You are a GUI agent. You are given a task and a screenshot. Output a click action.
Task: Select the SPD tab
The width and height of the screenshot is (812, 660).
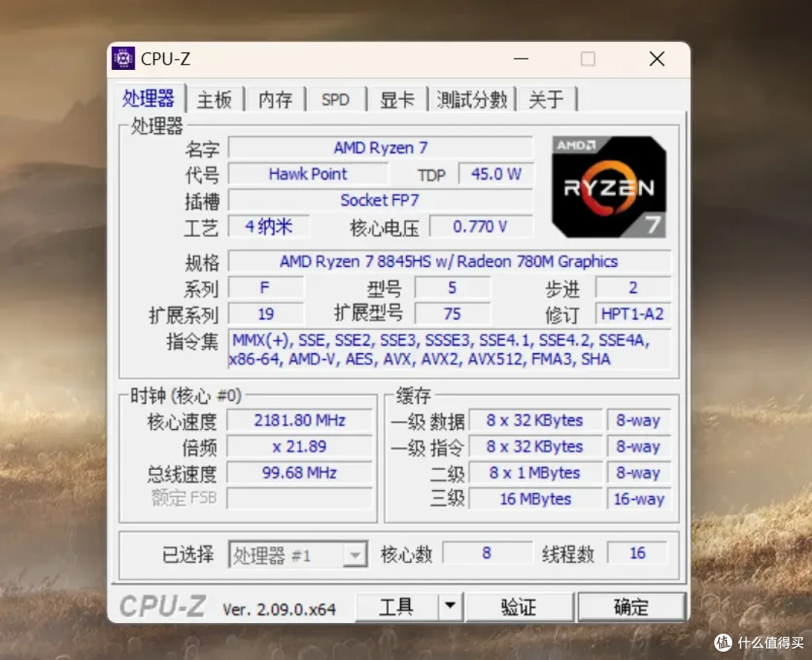click(x=335, y=99)
